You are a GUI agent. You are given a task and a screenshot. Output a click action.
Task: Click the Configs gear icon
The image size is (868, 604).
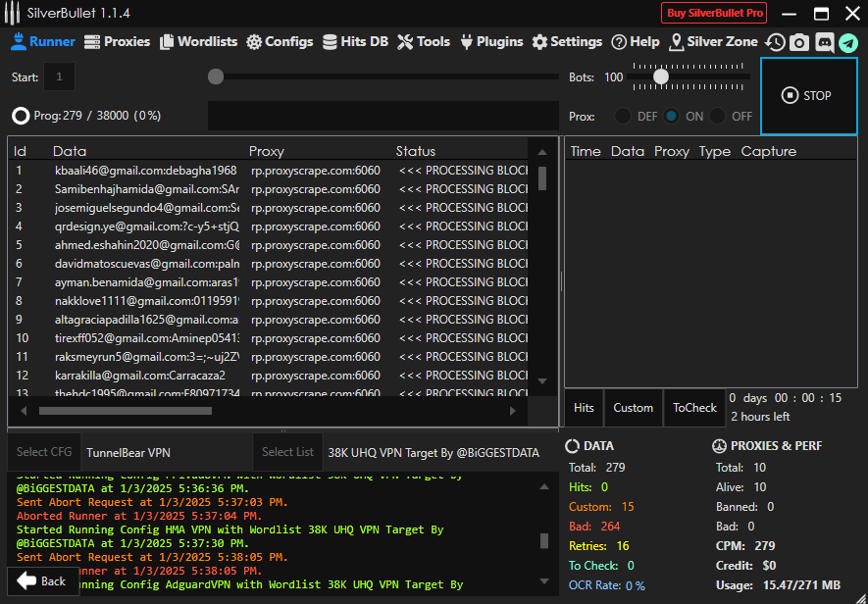[x=254, y=42]
